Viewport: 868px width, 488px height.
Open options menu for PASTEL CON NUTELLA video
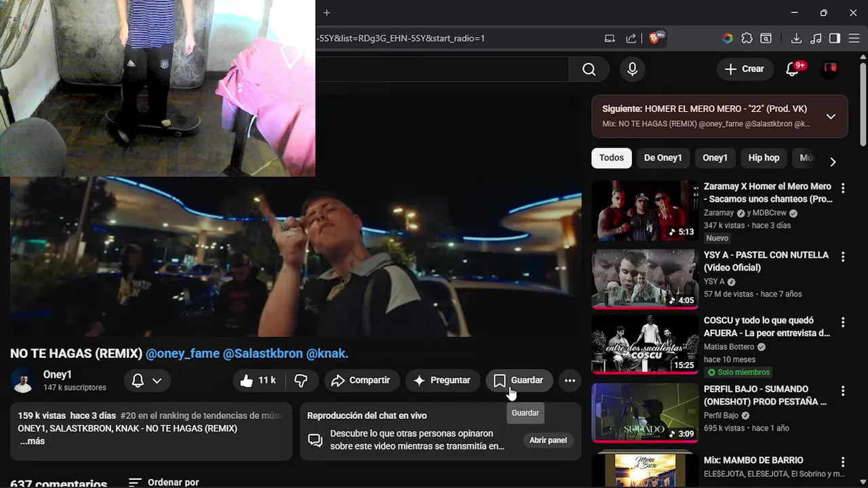[x=843, y=257]
